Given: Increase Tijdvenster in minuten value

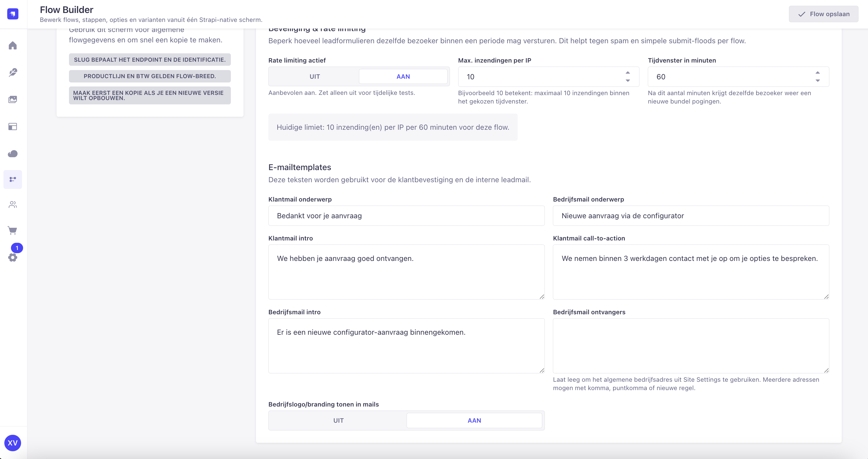Looking at the screenshot, I should (818, 73).
